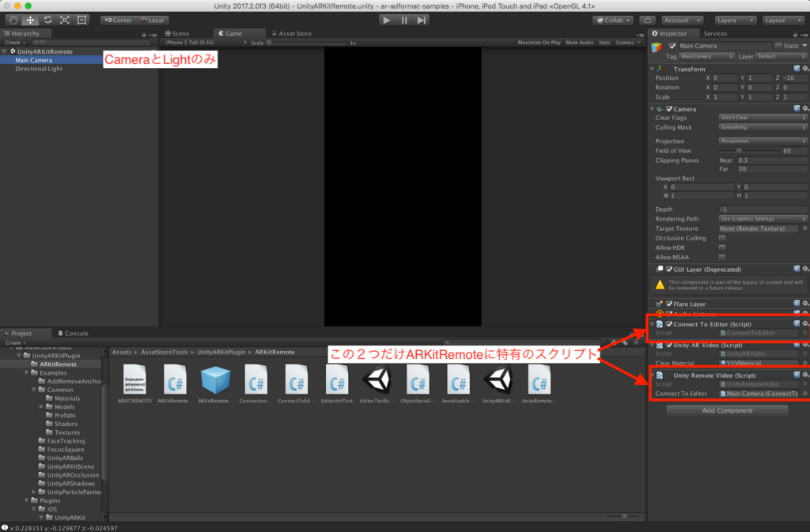Open Collab menu button
Viewport: 810px width, 532px height.
613,20
